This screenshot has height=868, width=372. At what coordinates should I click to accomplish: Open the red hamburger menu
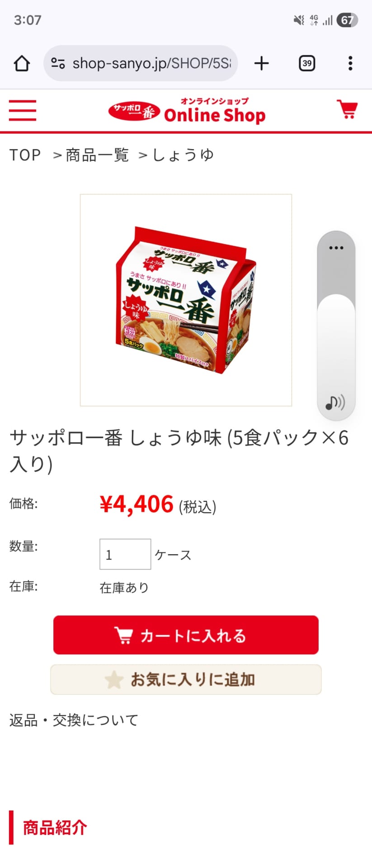23,110
